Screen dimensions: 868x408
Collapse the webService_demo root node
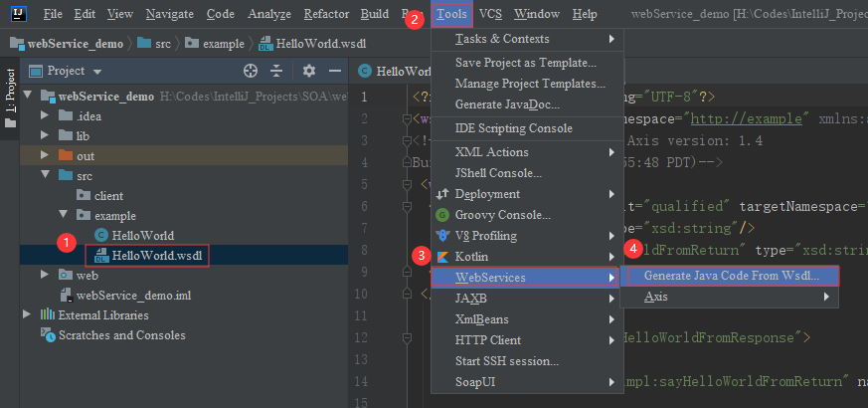tap(28, 96)
